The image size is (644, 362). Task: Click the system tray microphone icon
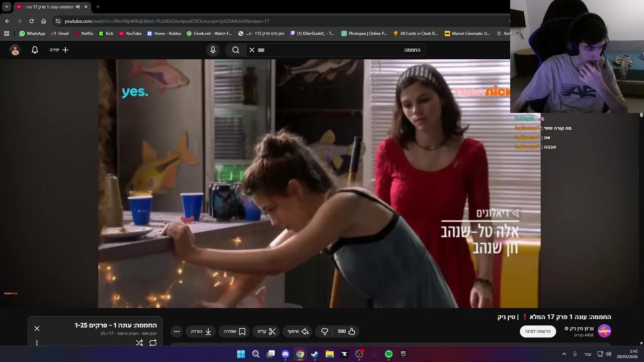(575, 354)
